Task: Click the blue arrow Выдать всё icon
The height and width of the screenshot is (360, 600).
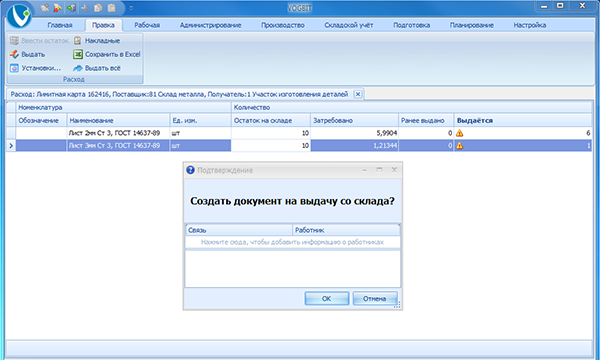Action: pos(78,68)
